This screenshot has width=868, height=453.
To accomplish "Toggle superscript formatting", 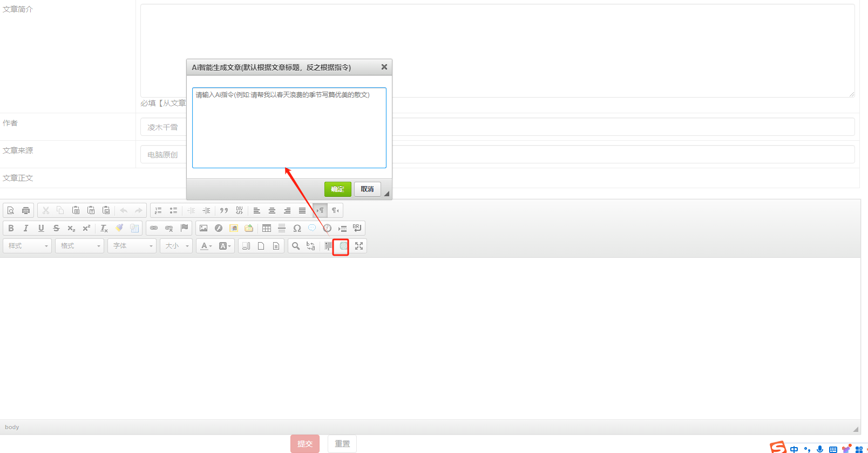I will tap(86, 228).
